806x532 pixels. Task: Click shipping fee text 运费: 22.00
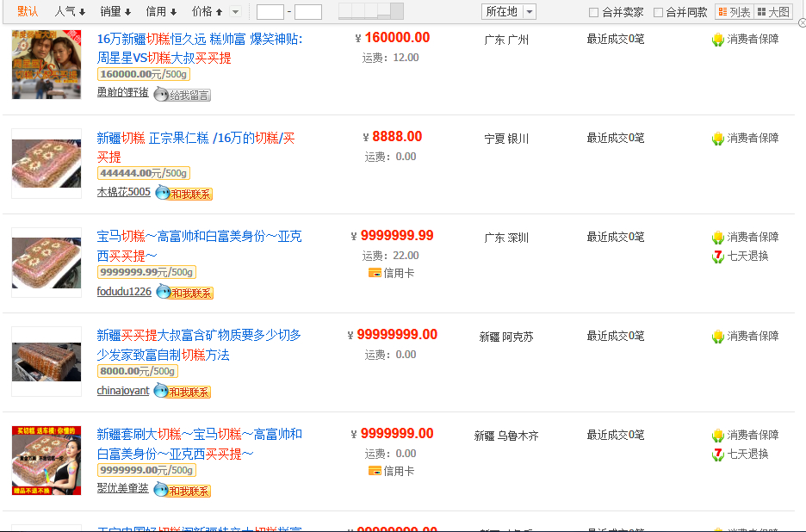pos(390,256)
